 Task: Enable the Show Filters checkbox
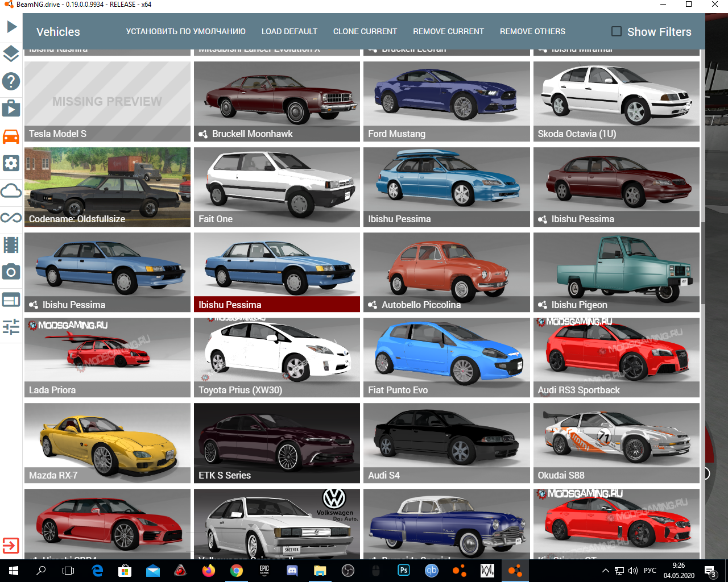pos(617,31)
